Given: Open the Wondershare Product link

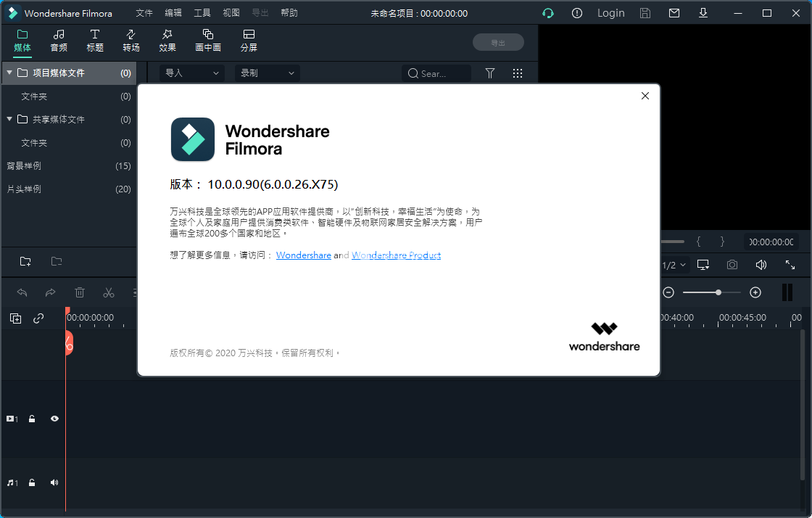Looking at the screenshot, I should (x=396, y=255).
